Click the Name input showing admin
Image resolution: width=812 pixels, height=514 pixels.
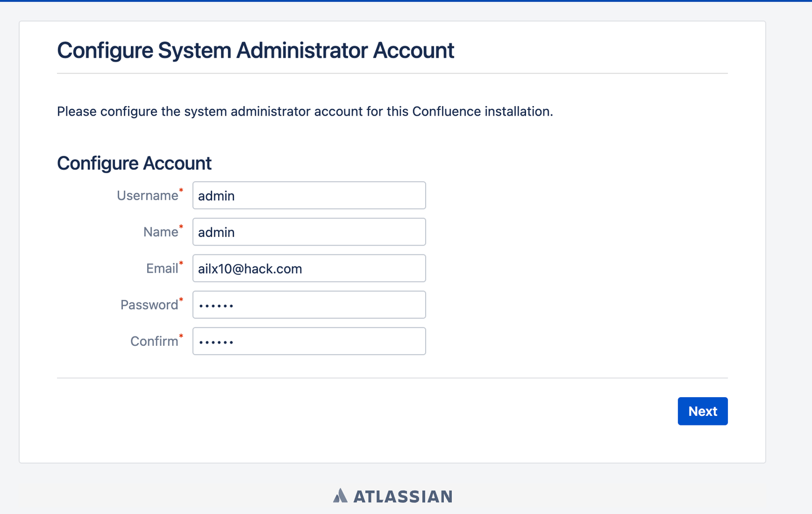(309, 231)
